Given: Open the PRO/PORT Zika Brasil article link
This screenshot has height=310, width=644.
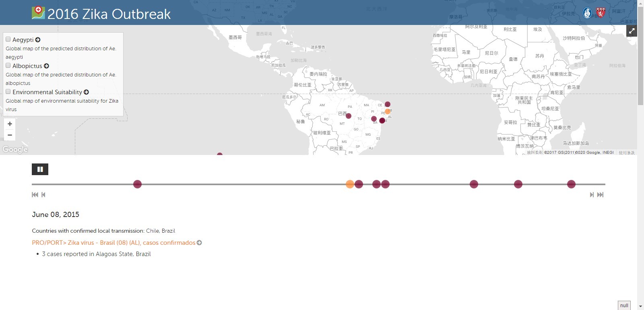Looking at the screenshot, I should coord(114,243).
